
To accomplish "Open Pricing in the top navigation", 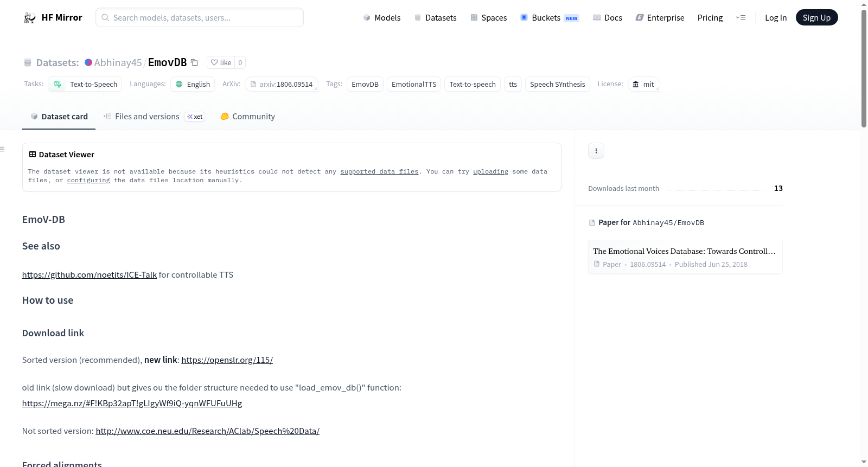I will point(710,17).
